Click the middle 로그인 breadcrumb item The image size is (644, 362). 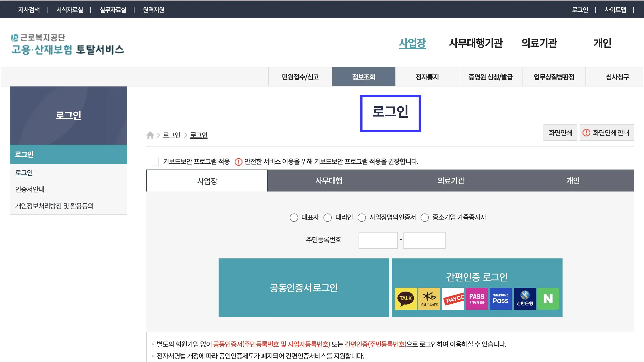point(171,135)
